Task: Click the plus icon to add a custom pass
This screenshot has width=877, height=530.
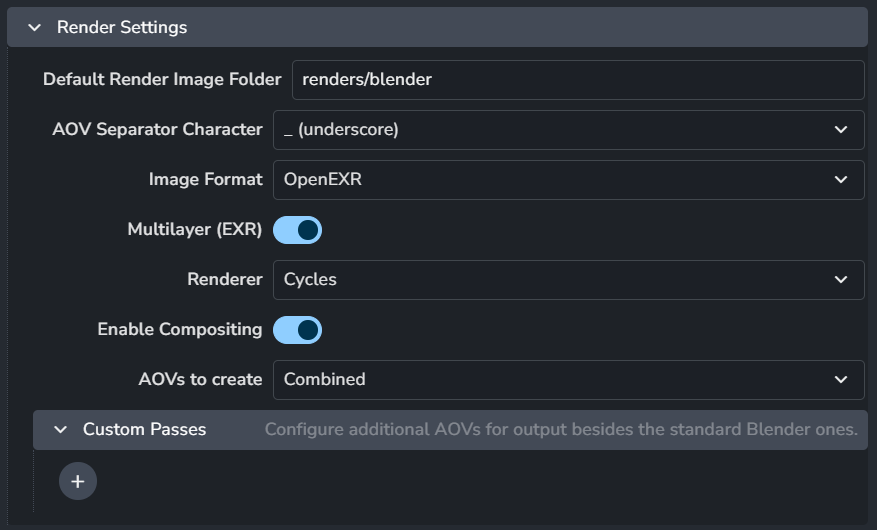Action: pos(78,481)
